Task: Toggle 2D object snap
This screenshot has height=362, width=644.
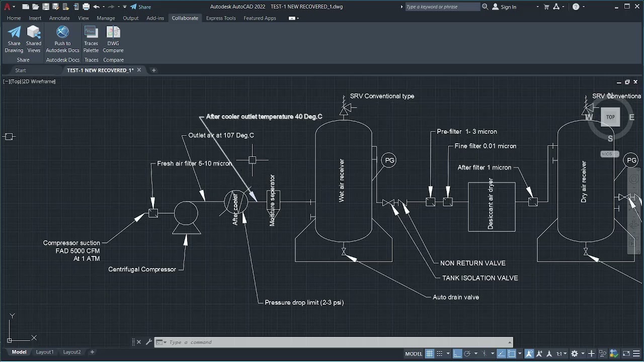Action: coord(512,354)
